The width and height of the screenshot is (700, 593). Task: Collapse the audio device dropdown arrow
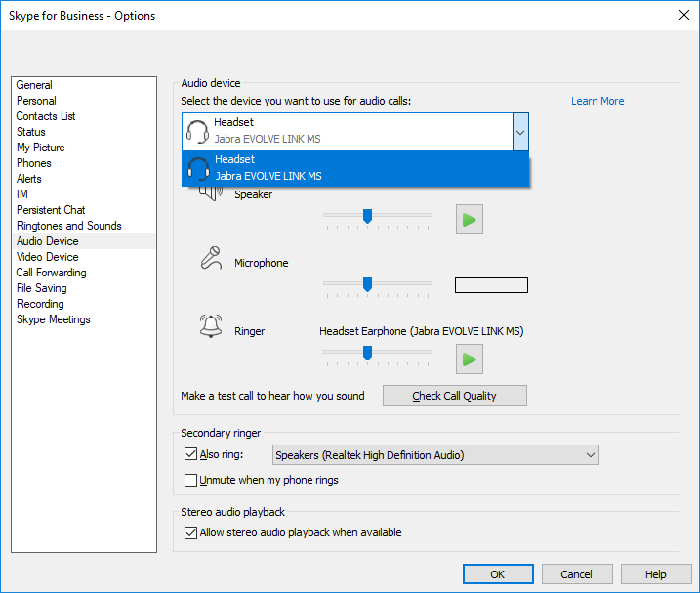point(520,131)
